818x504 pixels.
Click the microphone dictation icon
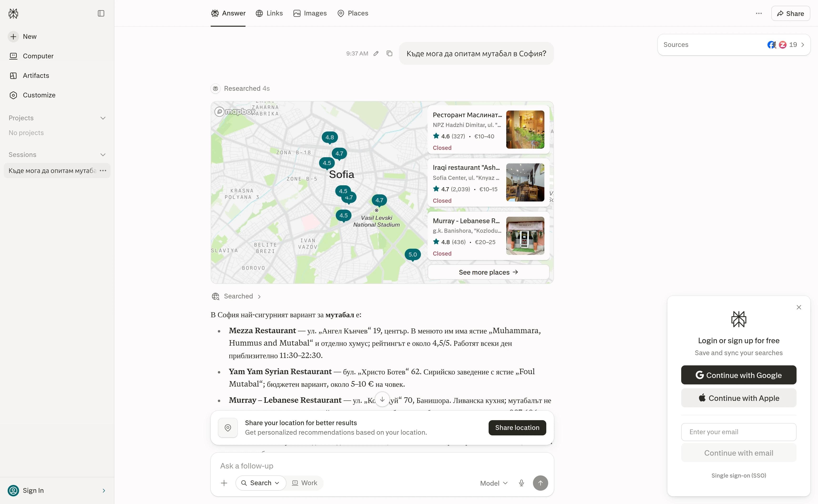521,483
